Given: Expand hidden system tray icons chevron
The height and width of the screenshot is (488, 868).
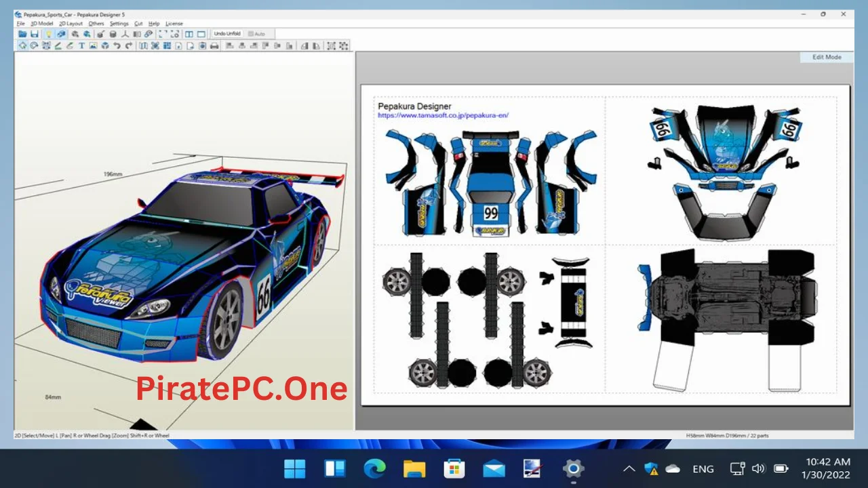Looking at the screenshot, I should coord(629,468).
